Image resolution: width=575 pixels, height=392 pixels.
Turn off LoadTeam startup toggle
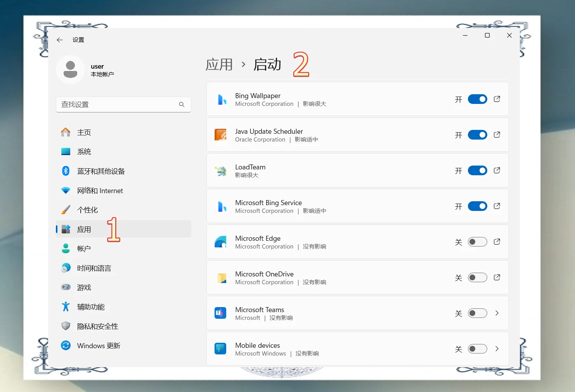click(x=477, y=171)
